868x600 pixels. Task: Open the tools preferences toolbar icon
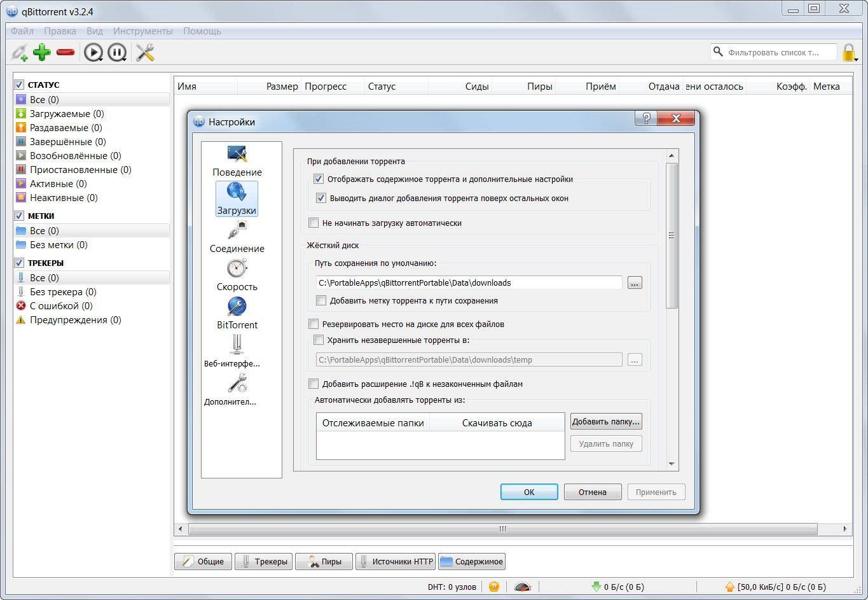click(x=145, y=52)
